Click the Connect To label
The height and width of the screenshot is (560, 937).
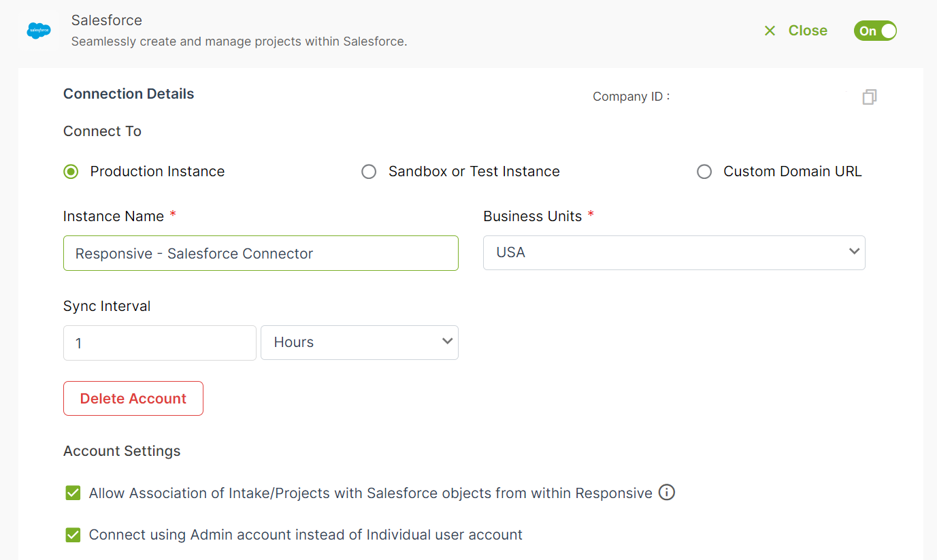(x=102, y=131)
